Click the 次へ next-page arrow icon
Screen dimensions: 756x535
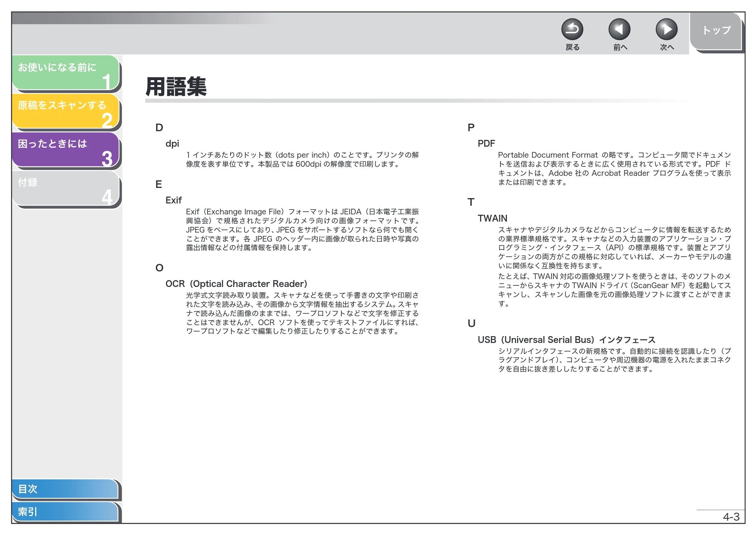[x=666, y=29]
